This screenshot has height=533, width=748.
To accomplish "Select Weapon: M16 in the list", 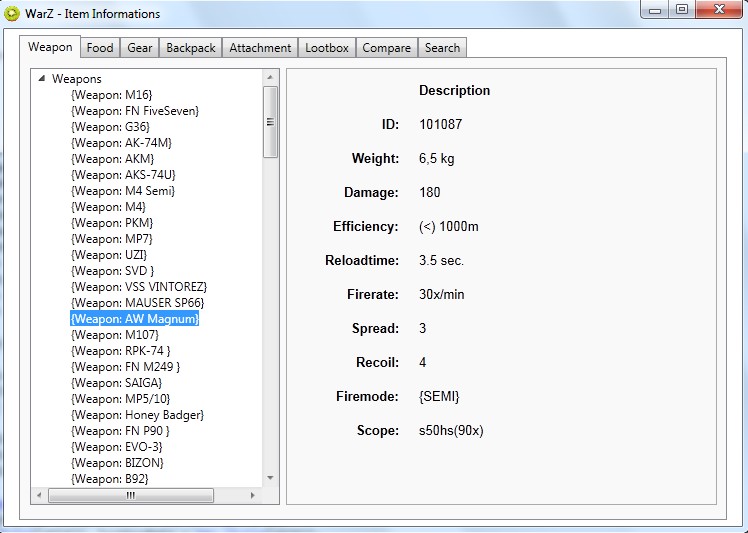I will click(x=111, y=95).
